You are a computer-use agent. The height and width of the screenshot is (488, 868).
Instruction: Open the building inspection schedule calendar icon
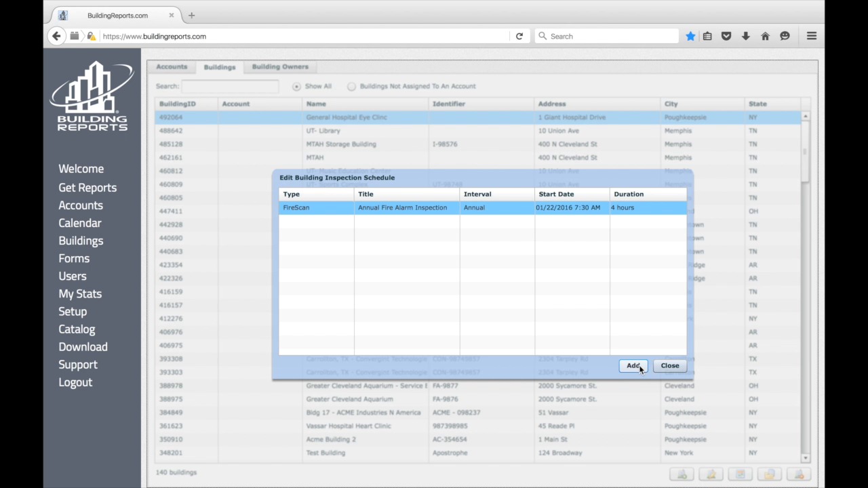click(x=741, y=474)
